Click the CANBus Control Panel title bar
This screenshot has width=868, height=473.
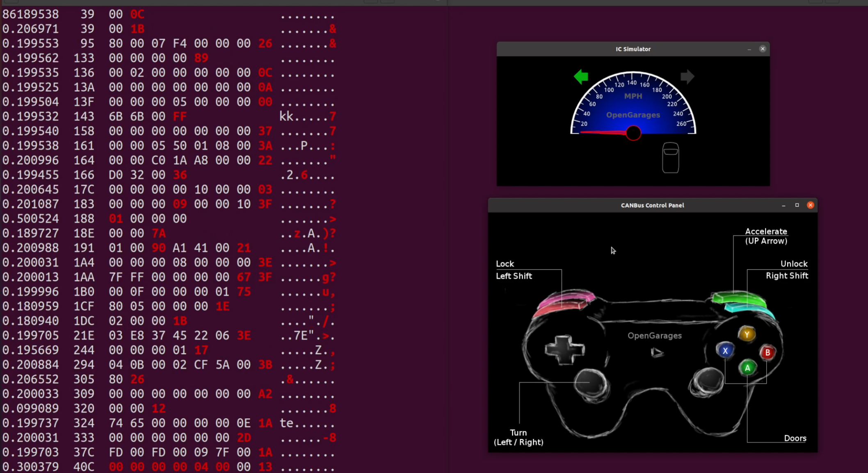point(652,205)
